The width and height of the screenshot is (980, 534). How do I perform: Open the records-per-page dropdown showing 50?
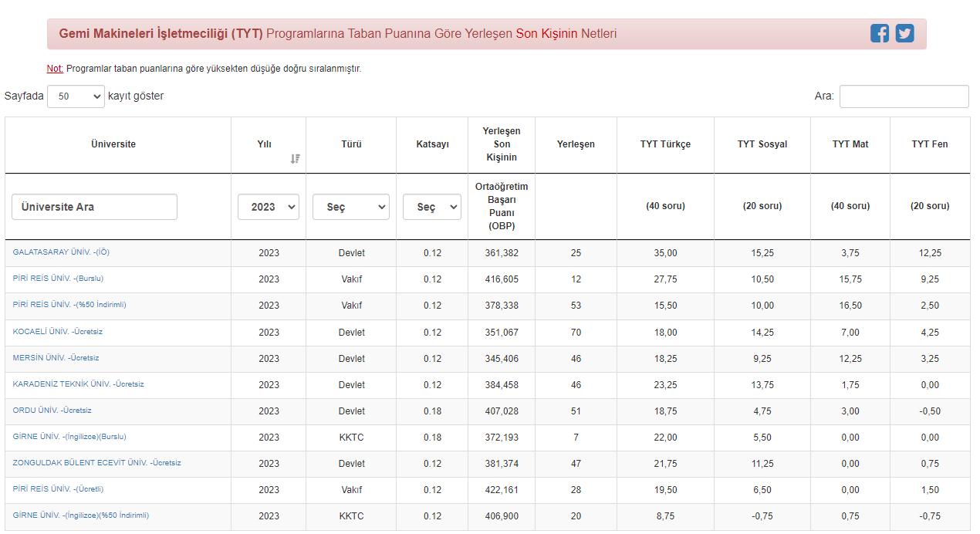[x=76, y=96]
